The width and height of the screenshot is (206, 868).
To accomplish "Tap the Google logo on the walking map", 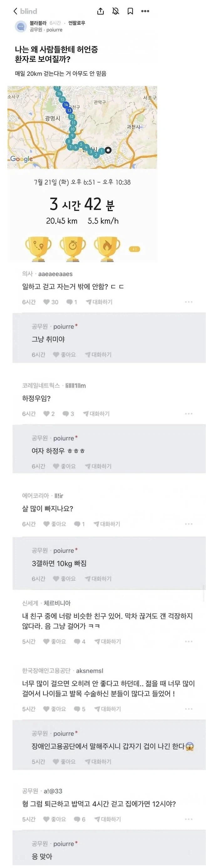I will click(21, 158).
